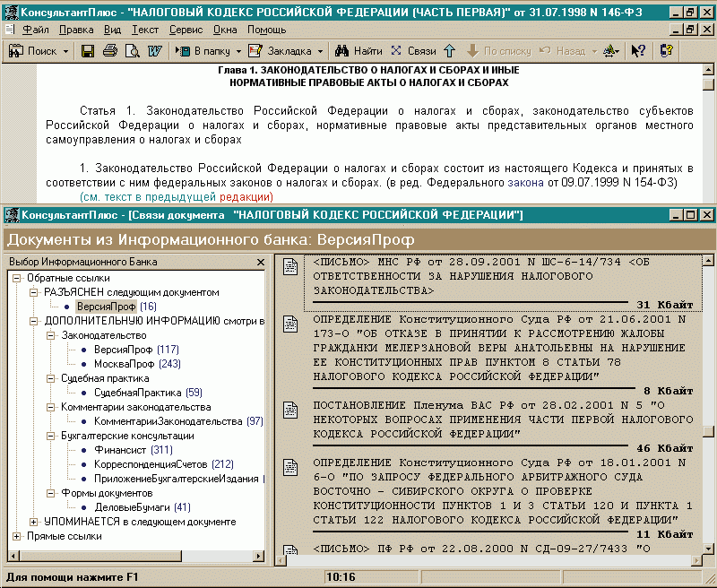Collapse Бухгалтерские консультации node
Screen dimensions: 717x588
coord(50,436)
